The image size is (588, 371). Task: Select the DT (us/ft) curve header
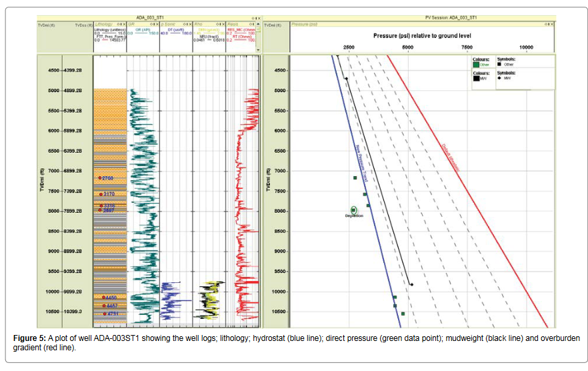[x=176, y=31]
